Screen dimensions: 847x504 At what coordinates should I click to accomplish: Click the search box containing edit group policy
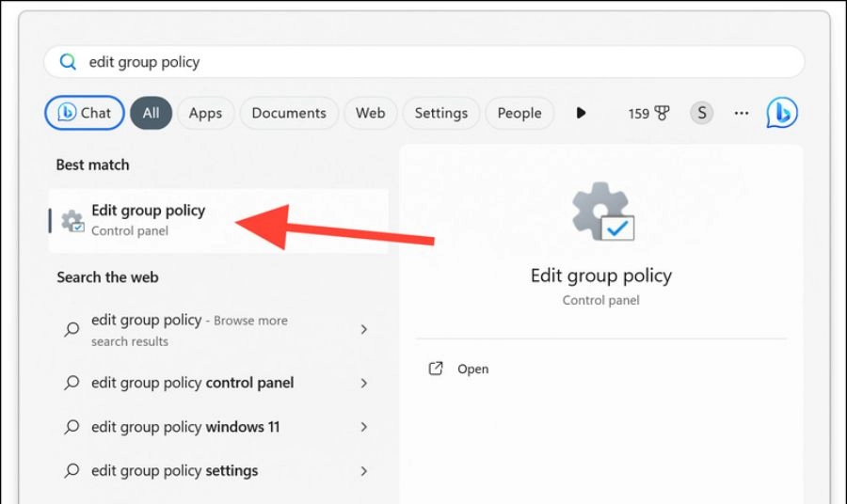point(424,62)
